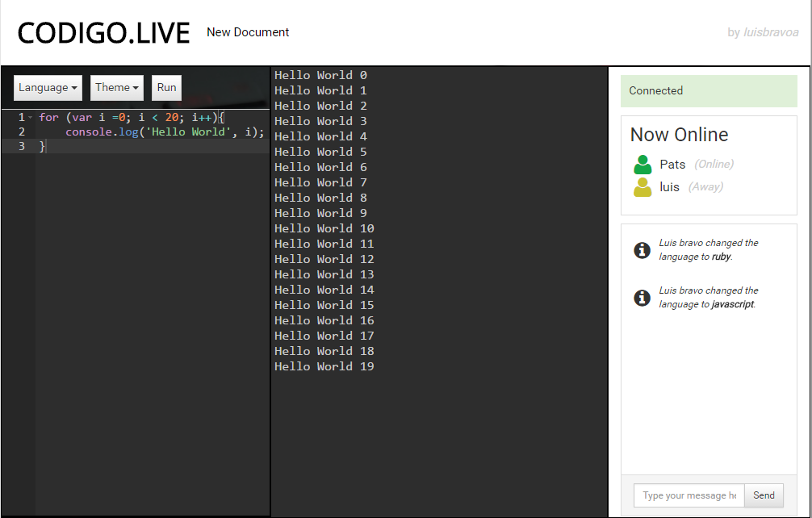Screen dimensions: 812x518
Task: Send the chat message
Action: pos(764,495)
